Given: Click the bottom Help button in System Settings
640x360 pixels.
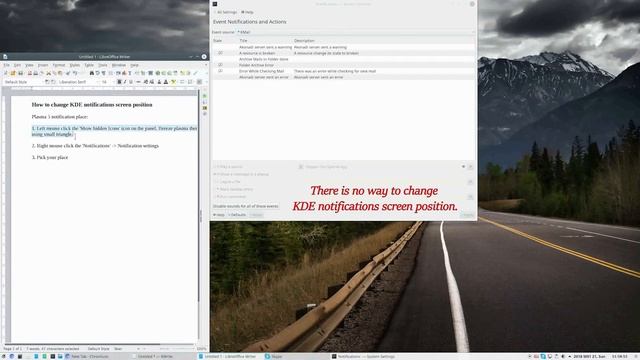Looking at the screenshot, I should [x=219, y=215].
